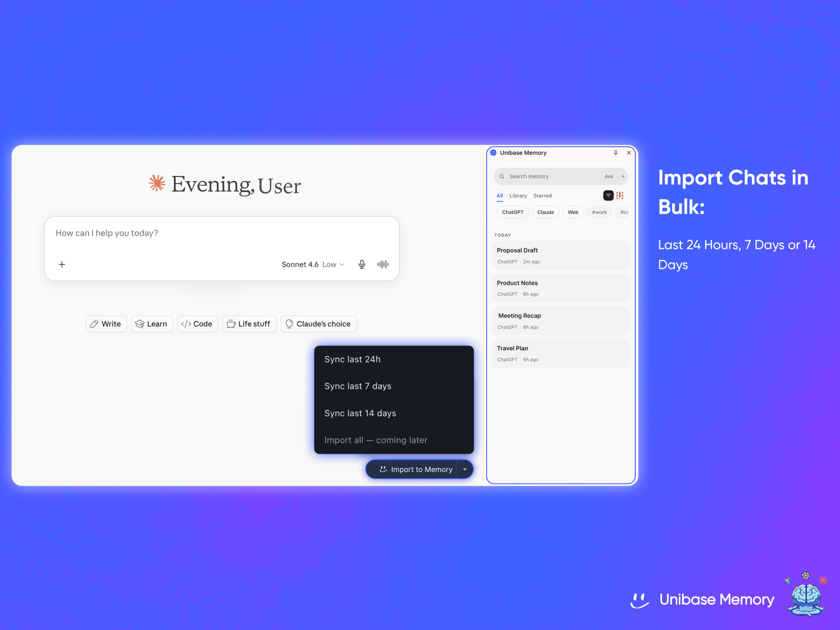Toggle the #work tag filter chip
Screen dimensions: 840x630
click(599, 212)
